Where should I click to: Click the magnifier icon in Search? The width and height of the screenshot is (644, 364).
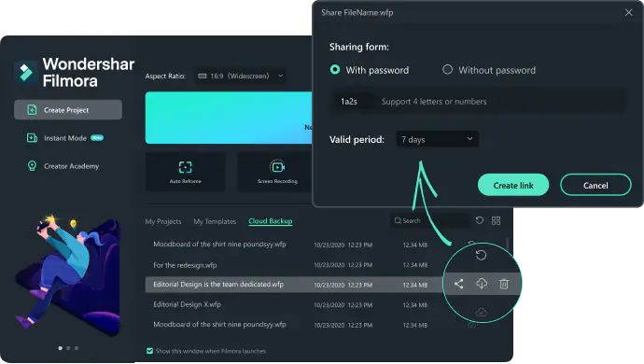tap(398, 220)
